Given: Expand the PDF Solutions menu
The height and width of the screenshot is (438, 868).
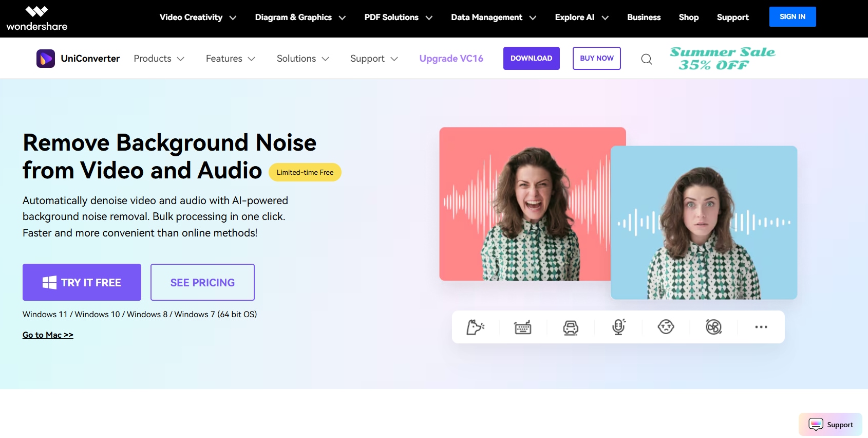Looking at the screenshot, I should pos(398,17).
